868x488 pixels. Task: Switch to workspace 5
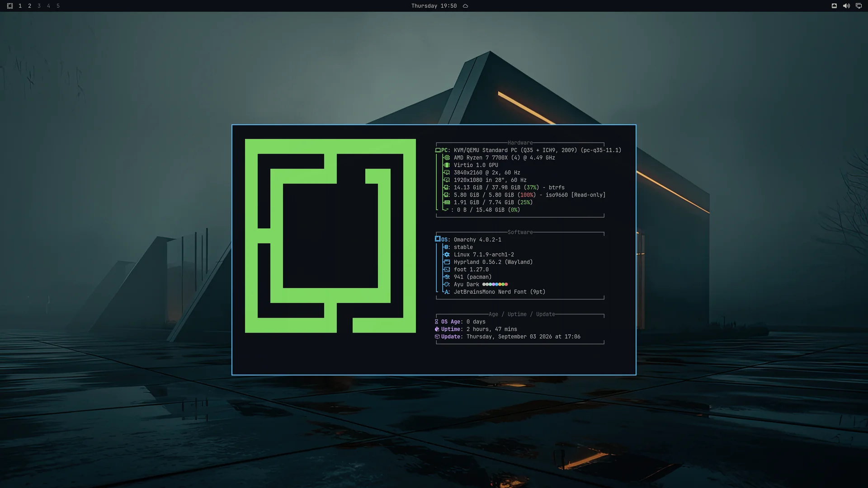pos(58,6)
